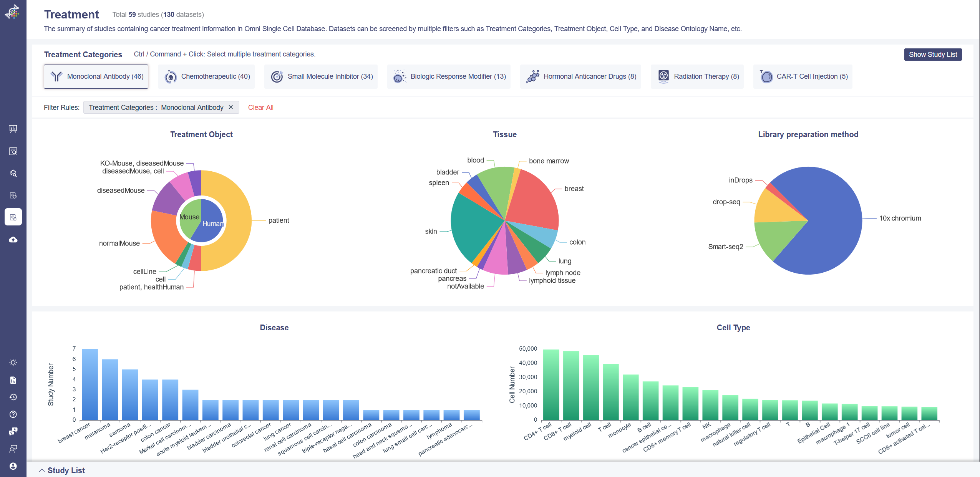Click Clear All filters link

coord(261,108)
